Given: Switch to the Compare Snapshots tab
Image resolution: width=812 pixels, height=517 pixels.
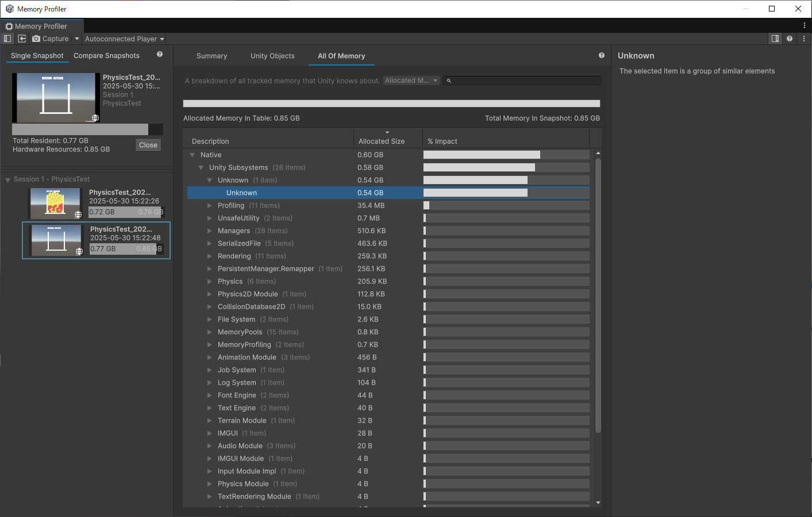Looking at the screenshot, I should (x=106, y=55).
